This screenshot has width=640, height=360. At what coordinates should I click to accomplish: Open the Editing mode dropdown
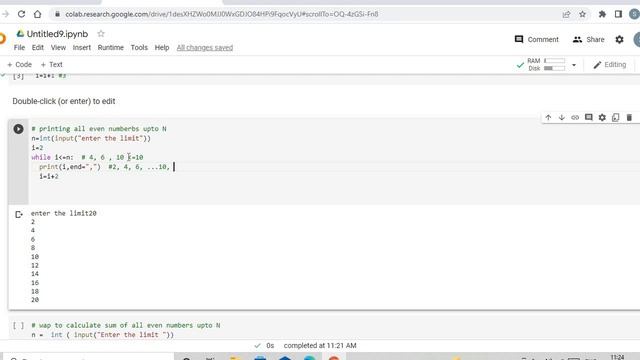pos(610,65)
